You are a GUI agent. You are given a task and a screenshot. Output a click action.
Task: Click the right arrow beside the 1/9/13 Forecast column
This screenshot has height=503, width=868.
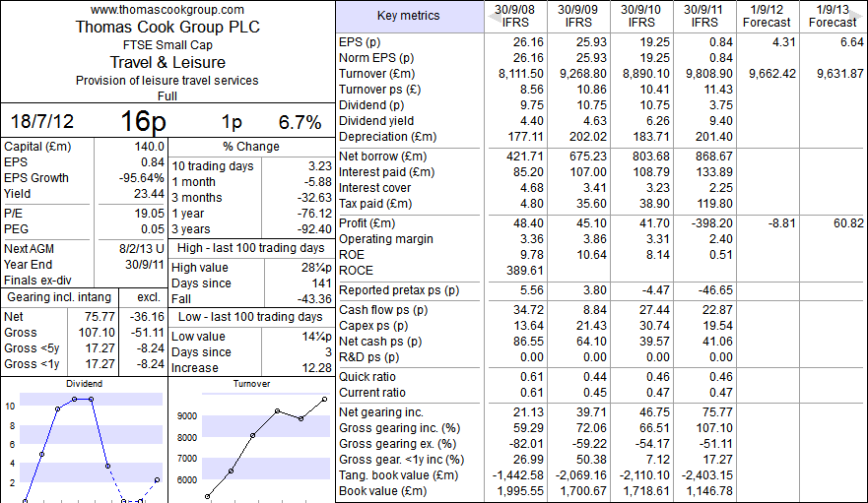[856, 17]
